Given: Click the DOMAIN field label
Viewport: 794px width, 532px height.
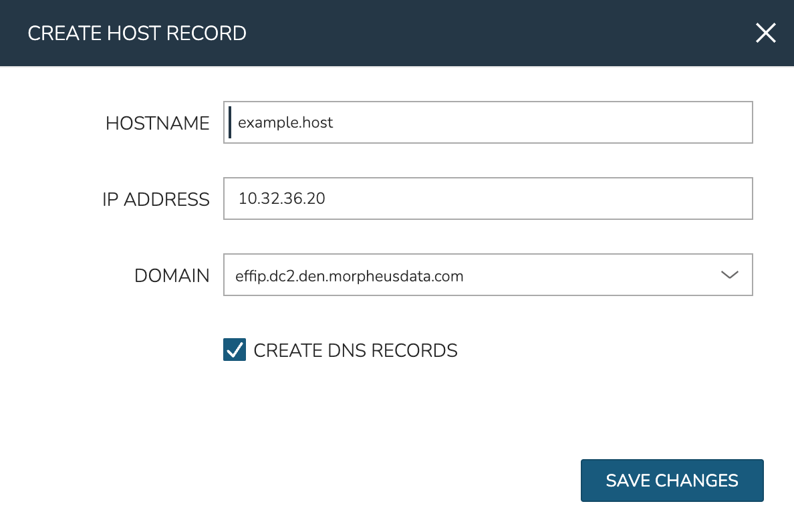Looking at the screenshot, I should pyautogui.click(x=172, y=275).
